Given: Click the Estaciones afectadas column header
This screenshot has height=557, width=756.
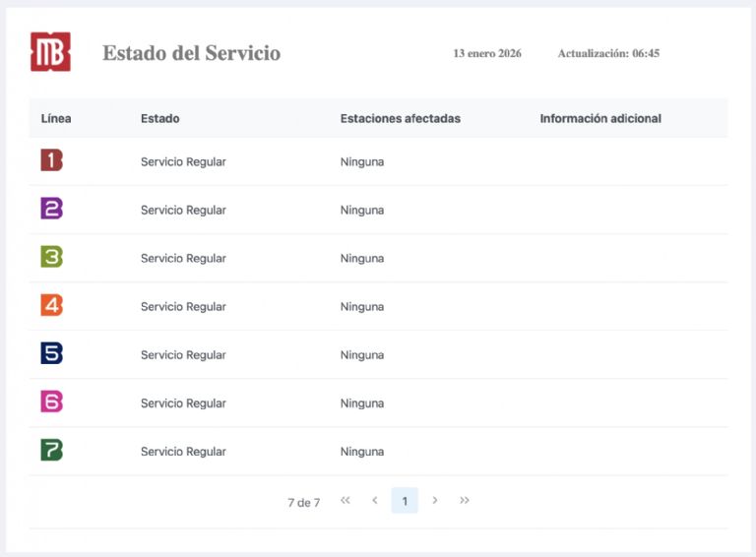Looking at the screenshot, I should (x=401, y=118).
